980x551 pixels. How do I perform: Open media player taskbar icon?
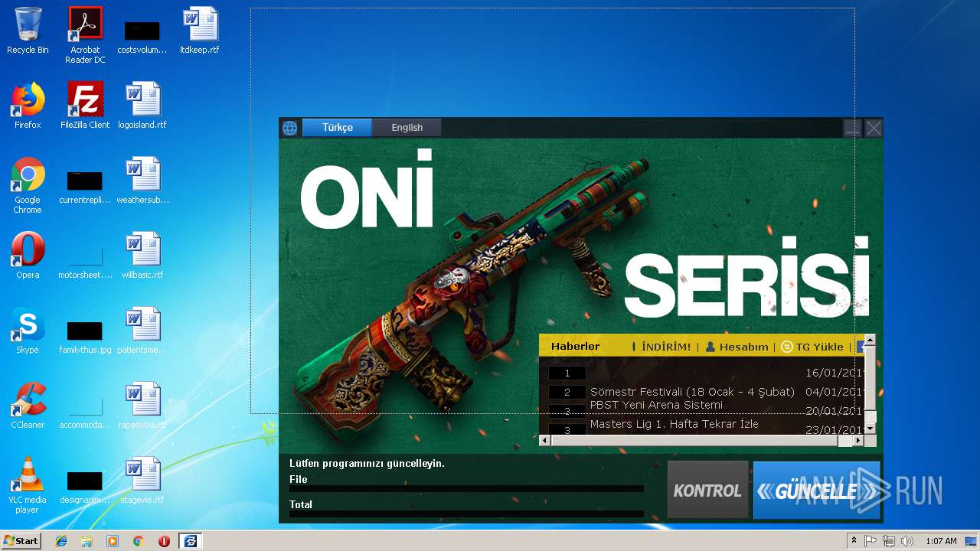[x=113, y=541]
